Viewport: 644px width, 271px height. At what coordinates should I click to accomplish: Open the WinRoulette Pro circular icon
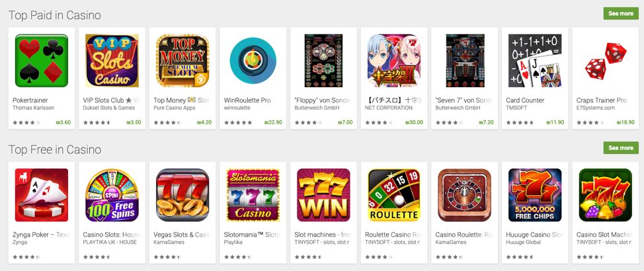253,61
